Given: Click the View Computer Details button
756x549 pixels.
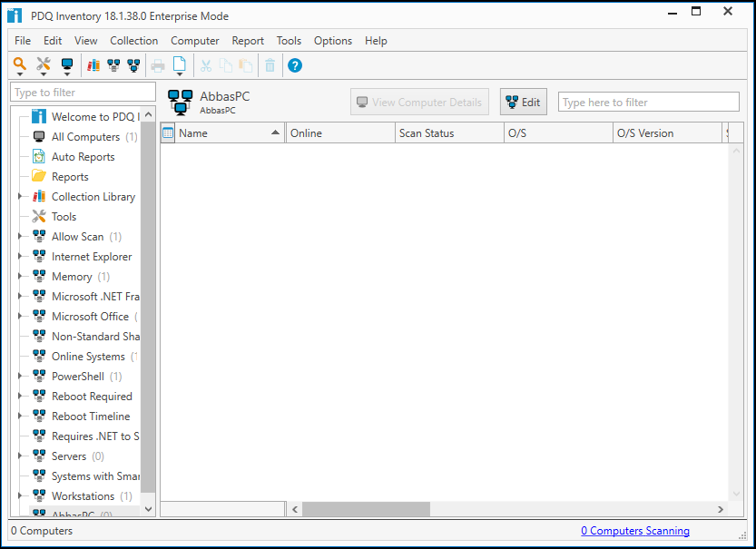Looking at the screenshot, I should 419,102.
